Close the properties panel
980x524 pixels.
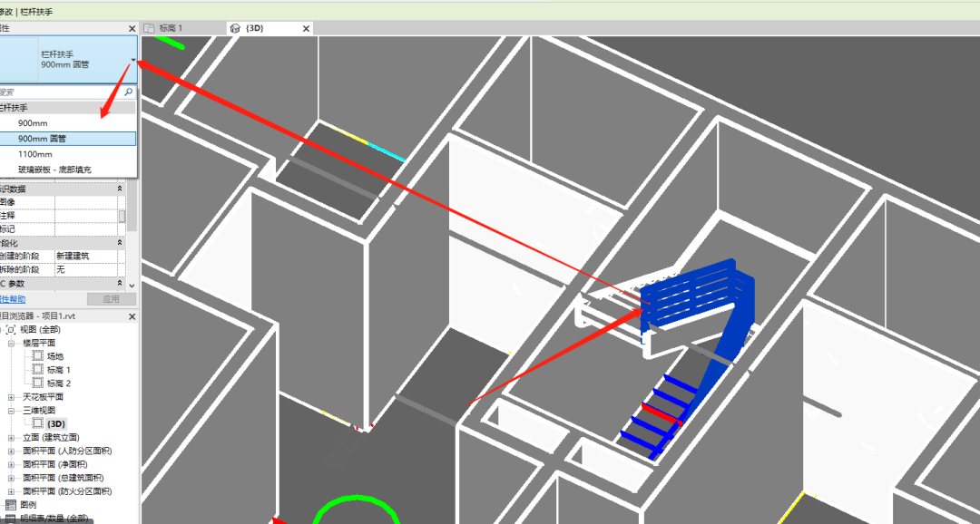pyautogui.click(x=132, y=29)
